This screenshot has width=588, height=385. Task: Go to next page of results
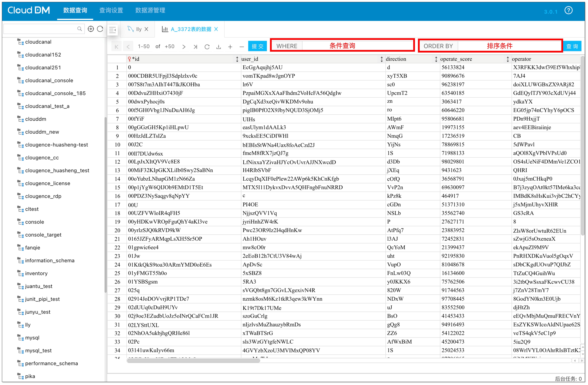click(184, 47)
